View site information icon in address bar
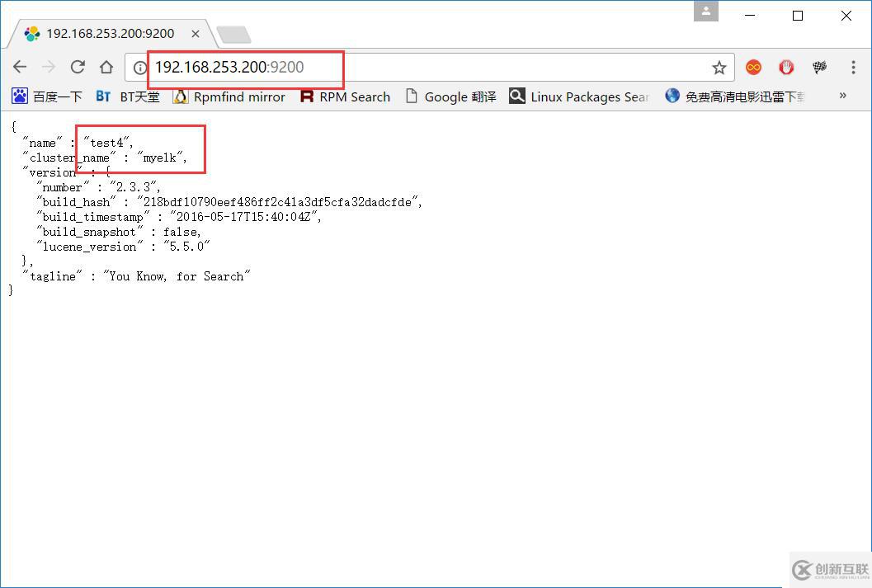Viewport: 872px width, 588px height. (140, 68)
